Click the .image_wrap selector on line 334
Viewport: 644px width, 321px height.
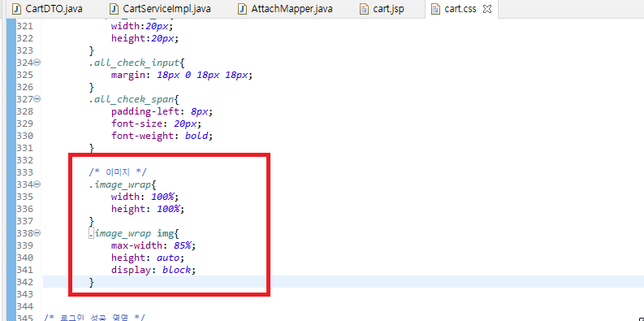pyautogui.click(x=120, y=184)
